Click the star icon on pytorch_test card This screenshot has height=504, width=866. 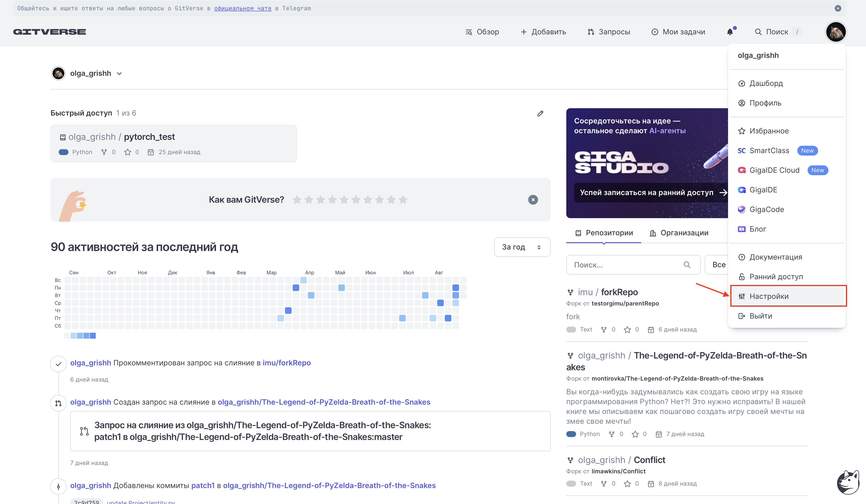point(127,152)
